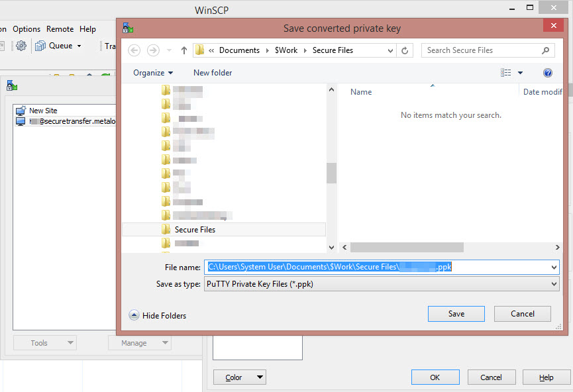Click the Back navigation arrow in save dialog

[x=134, y=50]
